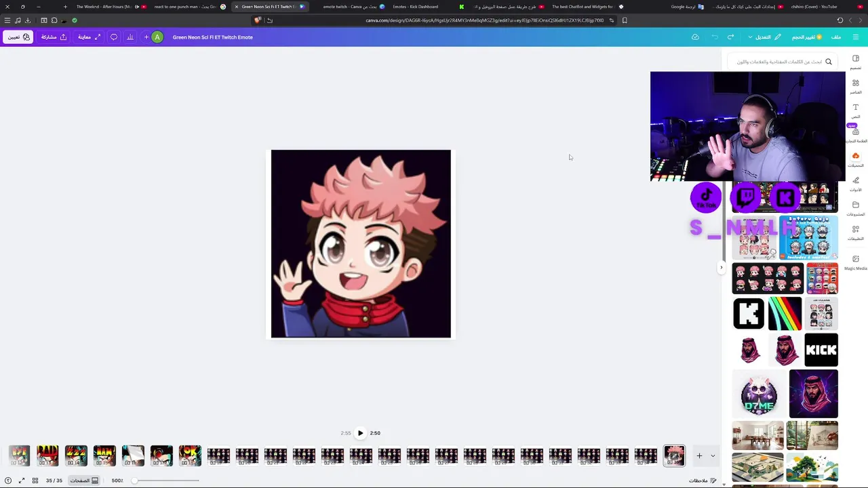The image size is (868, 488).
Task: Click the design title Green Neon Sci Fi
Action: point(212,37)
